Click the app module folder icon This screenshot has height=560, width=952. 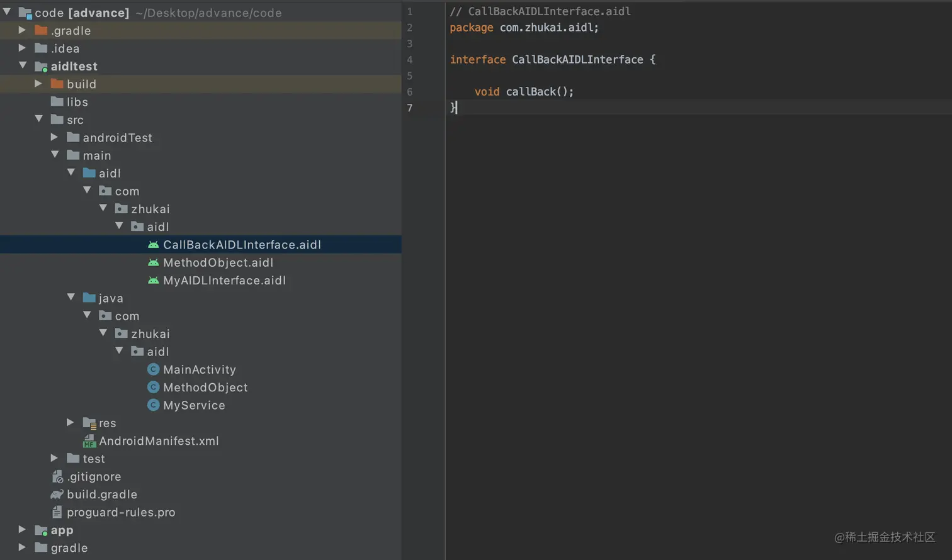click(x=41, y=530)
